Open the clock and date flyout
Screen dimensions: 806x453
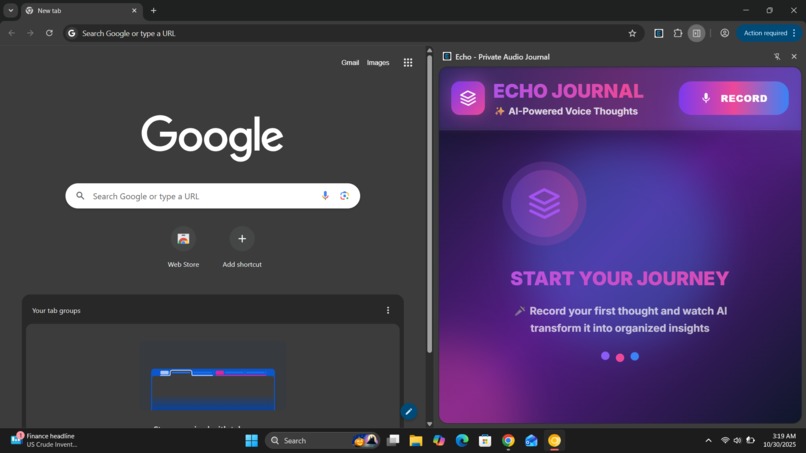click(779, 440)
